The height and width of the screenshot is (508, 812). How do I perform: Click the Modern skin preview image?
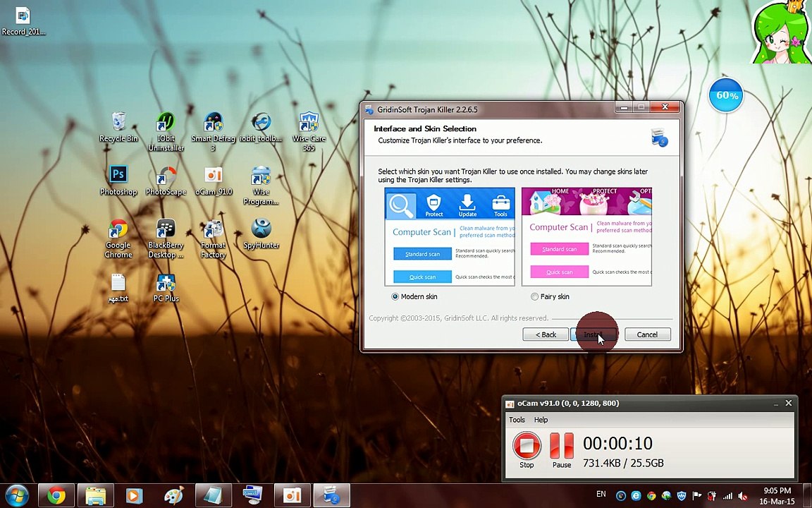point(450,236)
